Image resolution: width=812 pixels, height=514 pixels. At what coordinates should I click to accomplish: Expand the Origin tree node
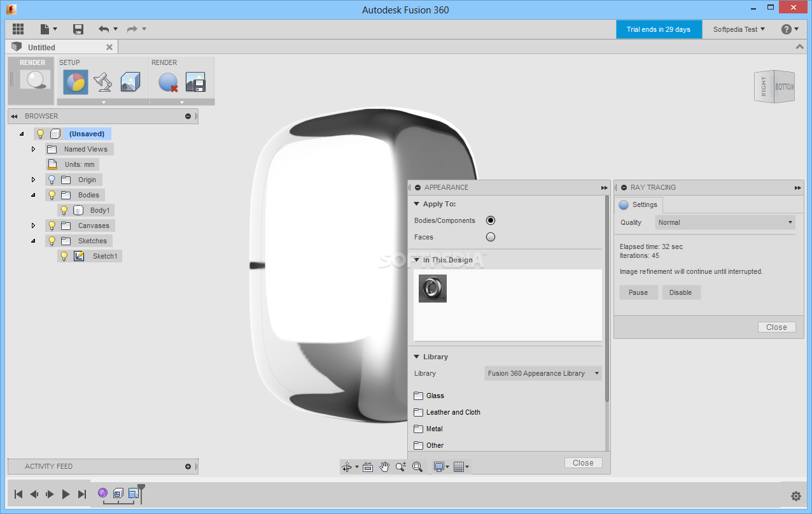click(x=34, y=180)
